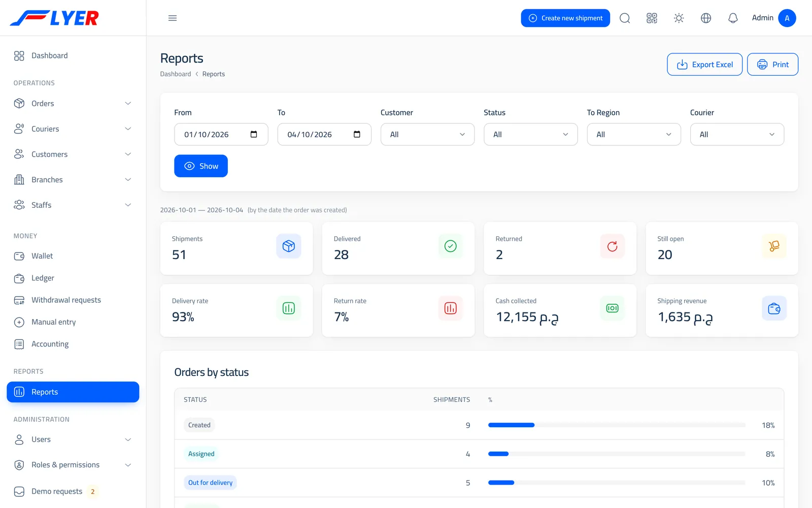Image resolution: width=812 pixels, height=508 pixels.
Task: Click the Delivery rate chart icon
Action: click(x=289, y=308)
